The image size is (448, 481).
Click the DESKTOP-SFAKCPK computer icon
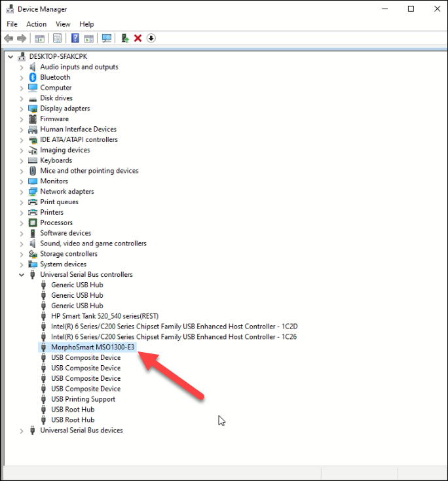(22, 56)
